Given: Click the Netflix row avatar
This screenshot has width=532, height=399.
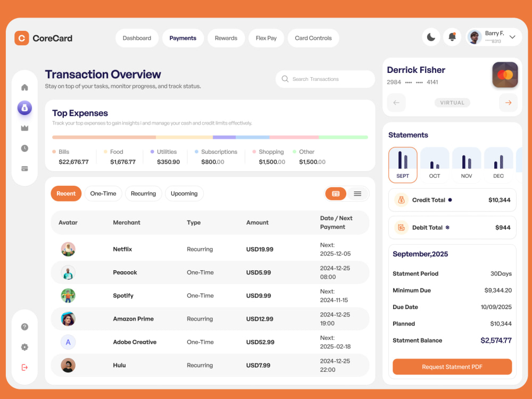Looking at the screenshot, I should [x=68, y=249].
